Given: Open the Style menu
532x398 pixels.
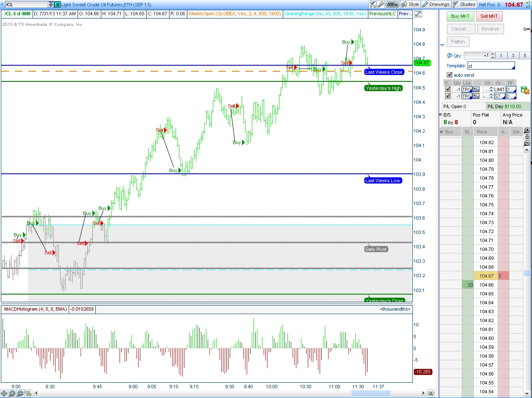Looking at the screenshot, I should [x=411, y=4].
